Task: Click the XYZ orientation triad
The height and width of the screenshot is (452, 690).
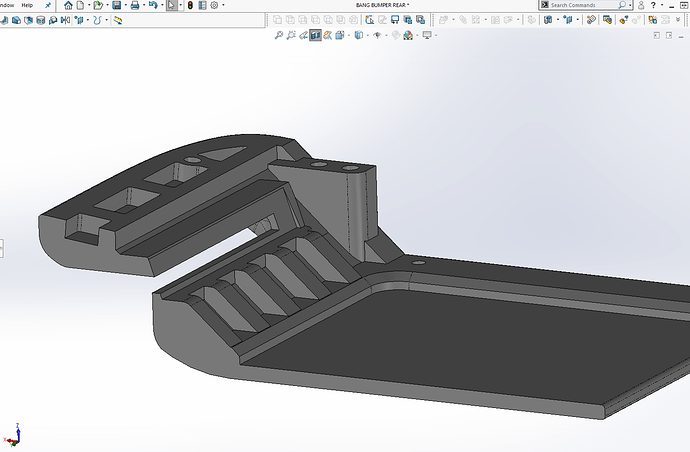Action: click(12, 436)
